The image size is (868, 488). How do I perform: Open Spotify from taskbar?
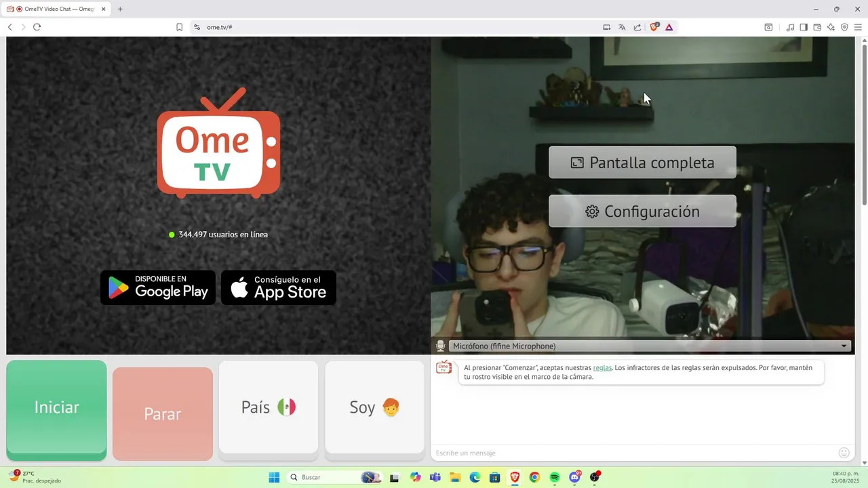point(555,477)
